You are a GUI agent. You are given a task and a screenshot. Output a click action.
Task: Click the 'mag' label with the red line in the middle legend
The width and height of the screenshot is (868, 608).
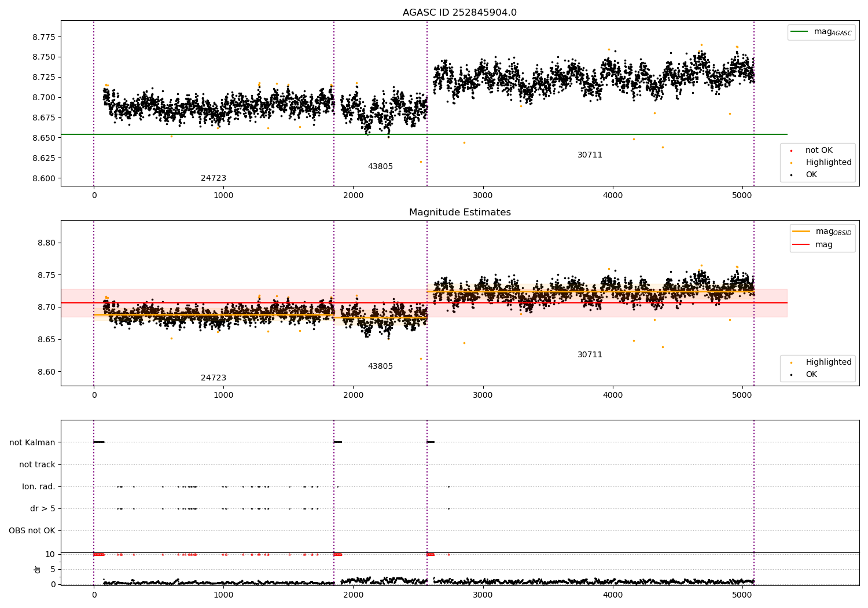click(824, 245)
